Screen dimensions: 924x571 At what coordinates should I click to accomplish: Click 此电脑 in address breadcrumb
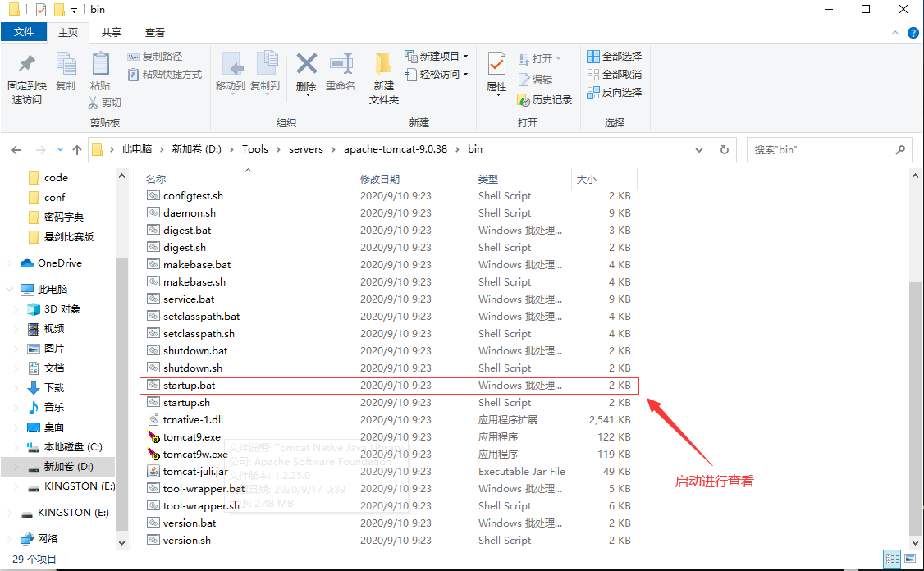click(137, 149)
